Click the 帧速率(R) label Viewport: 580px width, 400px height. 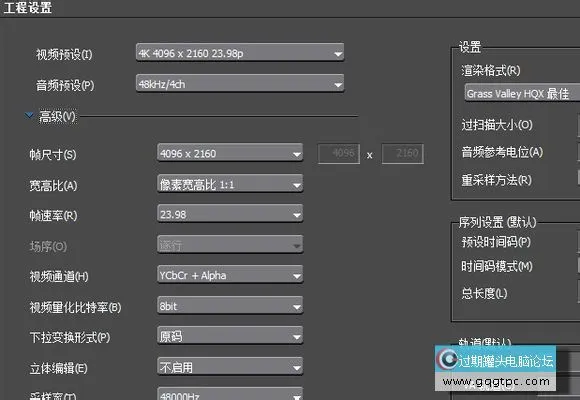tap(53, 215)
